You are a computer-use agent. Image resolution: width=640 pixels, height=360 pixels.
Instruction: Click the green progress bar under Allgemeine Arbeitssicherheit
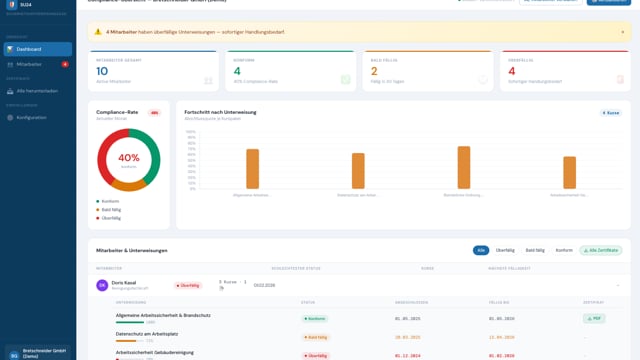[130, 322]
